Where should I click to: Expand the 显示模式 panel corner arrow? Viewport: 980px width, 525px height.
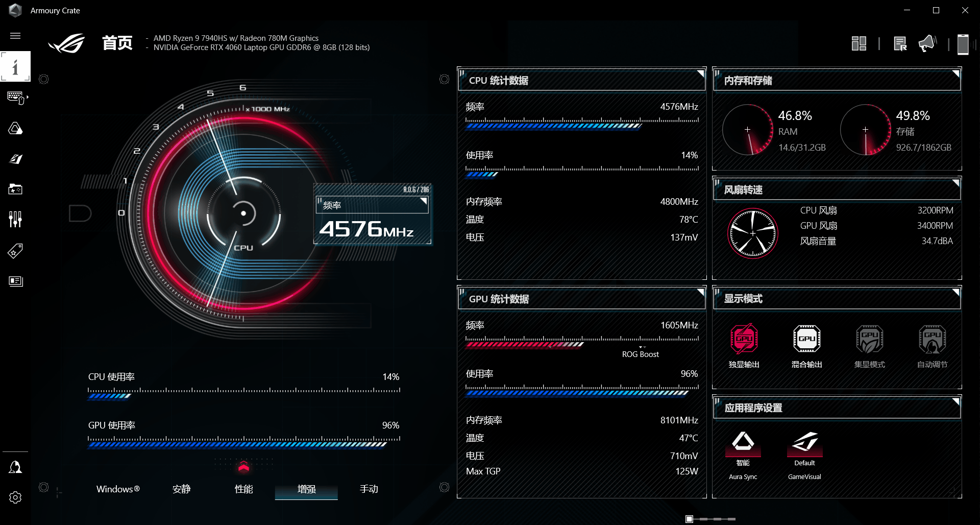[955, 292]
